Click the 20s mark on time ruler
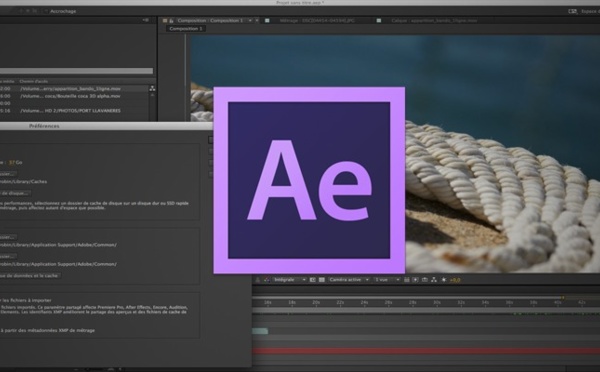The image size is (600, 372). [x=316, y=302]
